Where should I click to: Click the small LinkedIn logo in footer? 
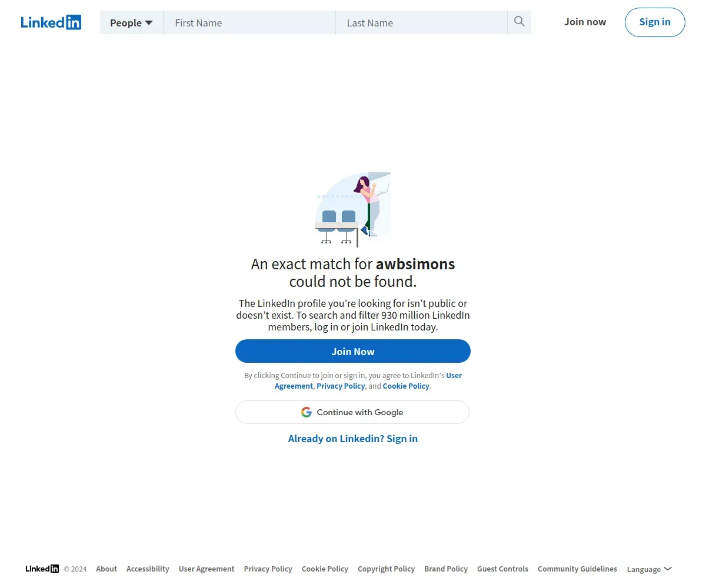(x=42, y=569)
